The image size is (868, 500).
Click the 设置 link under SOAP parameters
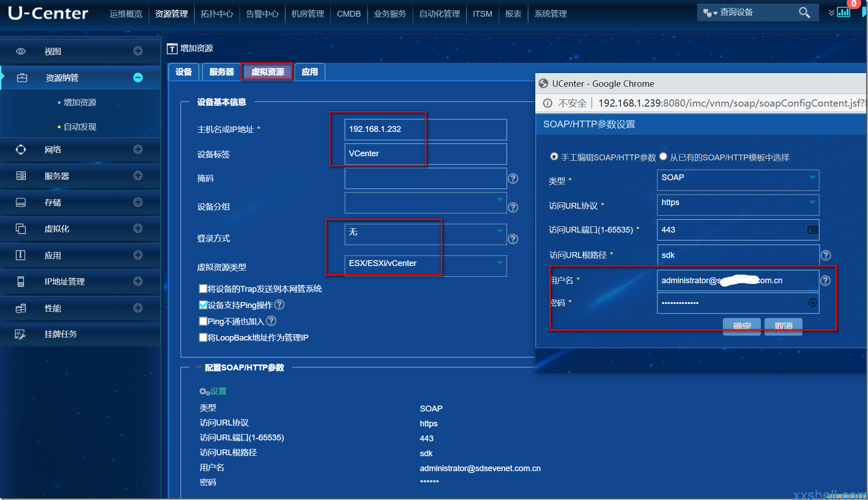click(218, 391)
